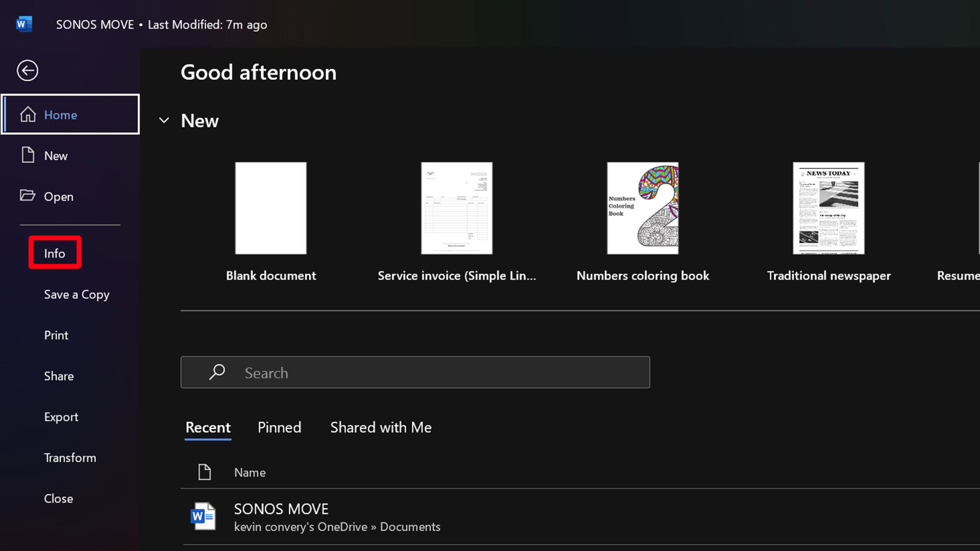Click the Word app logo icon
Screen dimensions: 980x551
pos(23,24)
